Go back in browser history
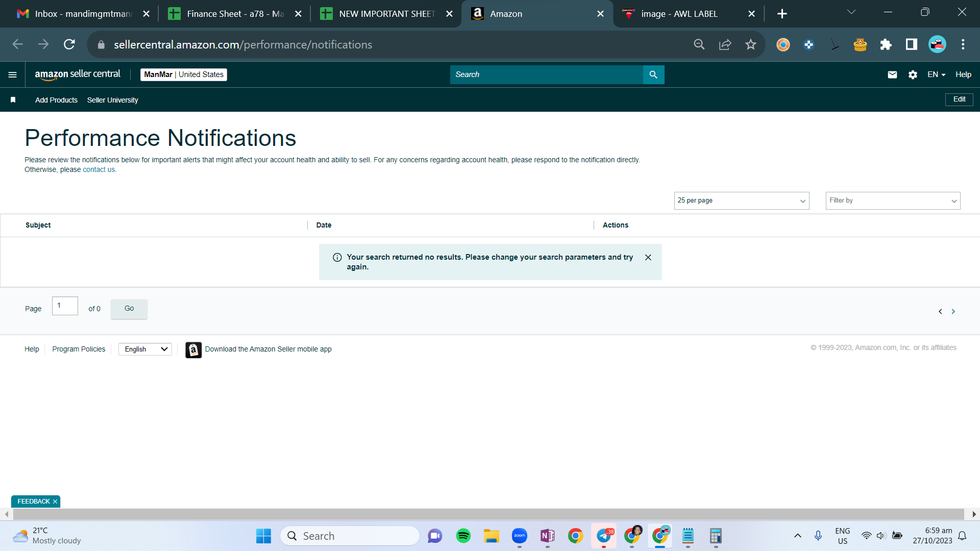This screenshot has width=980, height=551. click(x=18, y=44)
